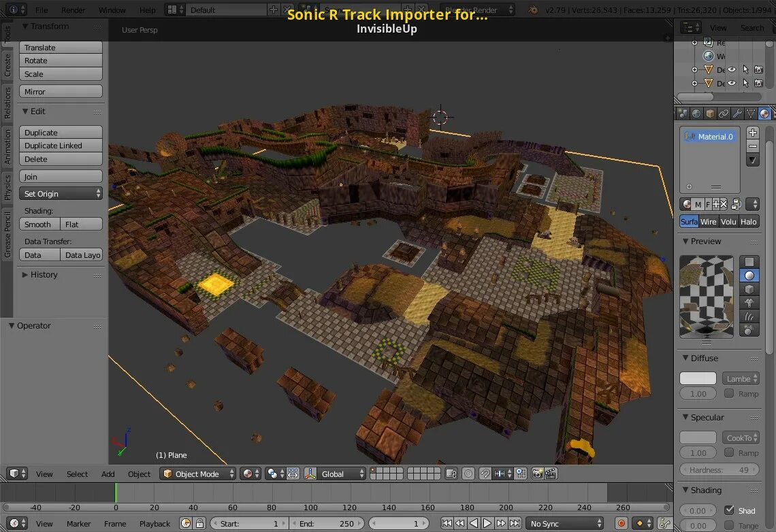The height and width of the screenshot is (532, 776).
Task: Click the 3D manipulator axes icon
Action: point(310,473)
